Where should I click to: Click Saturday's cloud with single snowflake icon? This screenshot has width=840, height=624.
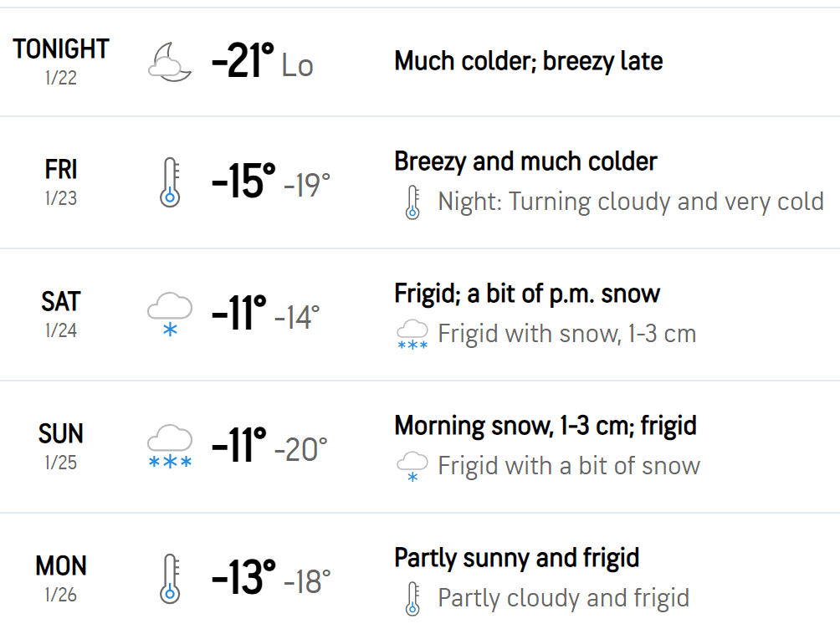point(170,315)
